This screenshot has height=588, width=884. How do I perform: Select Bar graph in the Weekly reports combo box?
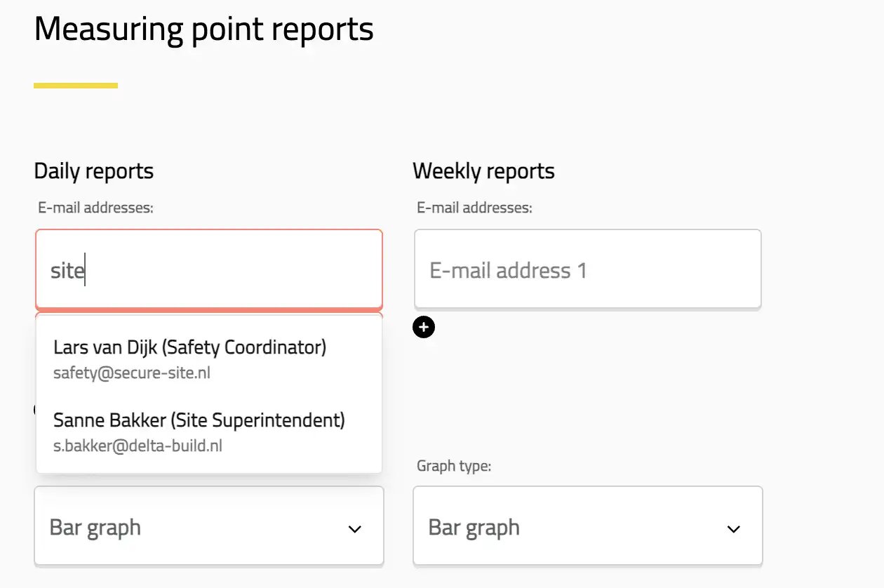[x=474, y=526]
